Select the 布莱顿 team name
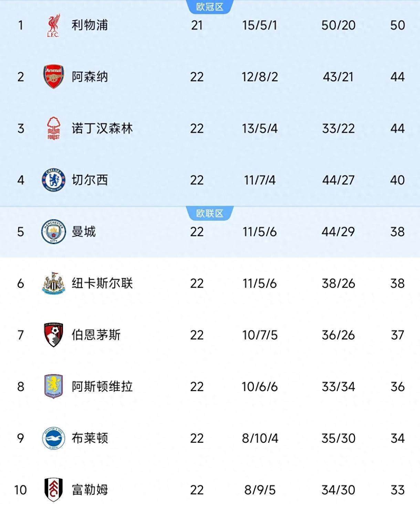Screen dimensions: 420x514 point(90,438)
